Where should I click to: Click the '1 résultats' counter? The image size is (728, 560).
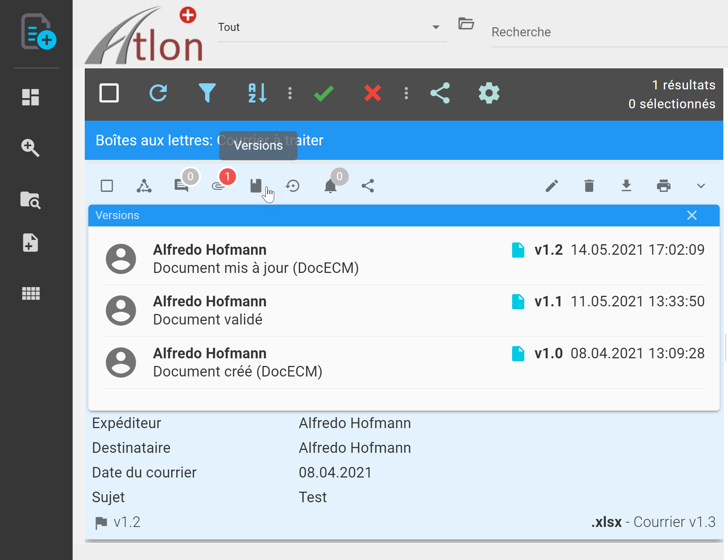684,85
